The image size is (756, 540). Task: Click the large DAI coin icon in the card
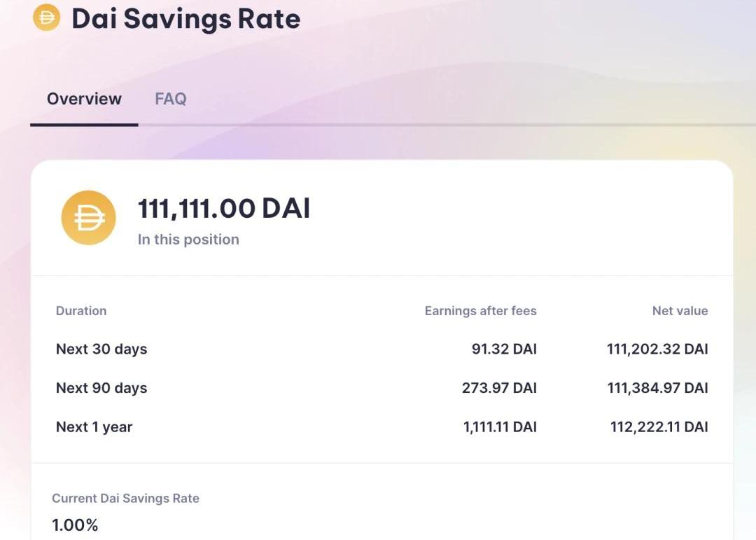89,218
